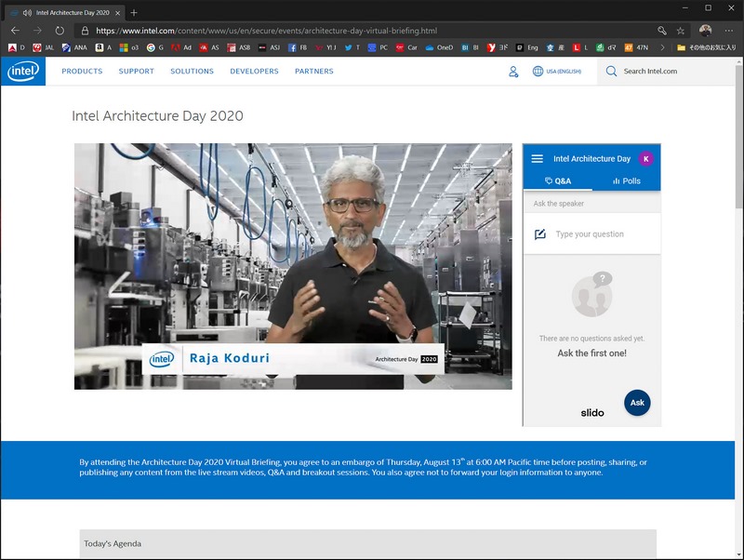The width and height of the screenshot is (744, 560).
Task: Open the Eng bookmark
Action: point(527,47)
